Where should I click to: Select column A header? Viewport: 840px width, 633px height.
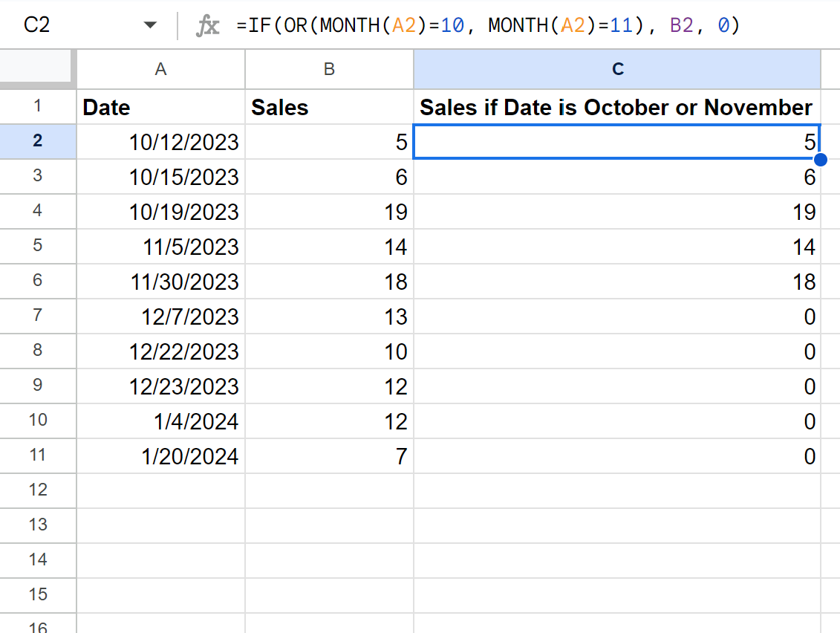click(x=160, y=69)
